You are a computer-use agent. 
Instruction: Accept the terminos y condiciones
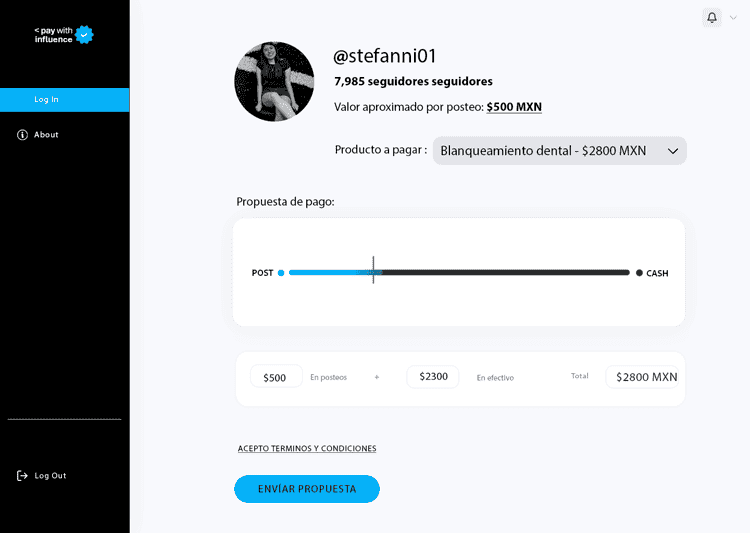click(307, 449)
